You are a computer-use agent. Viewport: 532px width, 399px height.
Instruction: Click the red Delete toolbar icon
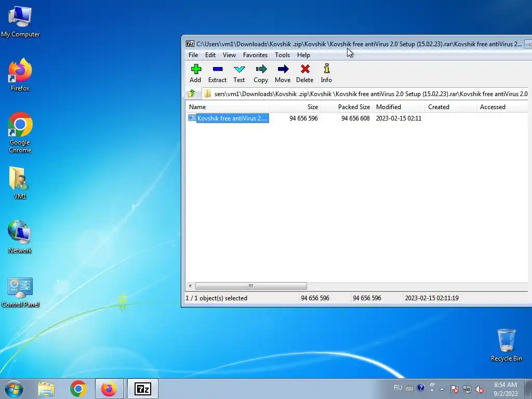point(304,73)
